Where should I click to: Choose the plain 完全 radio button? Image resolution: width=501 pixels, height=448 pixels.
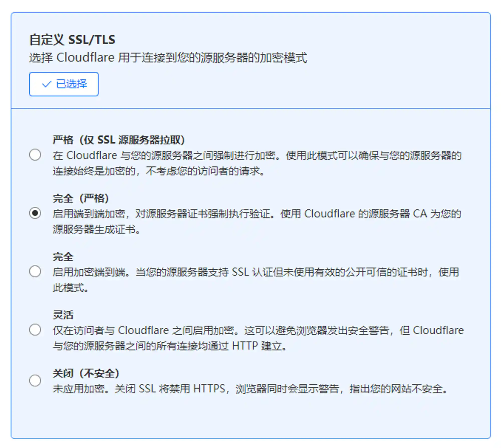[35, 271]
